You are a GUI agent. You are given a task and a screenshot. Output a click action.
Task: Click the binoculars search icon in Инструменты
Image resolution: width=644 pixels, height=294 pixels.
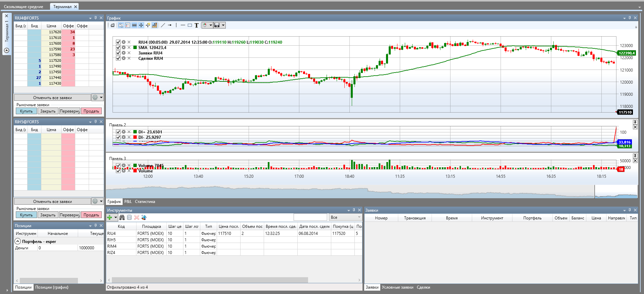pyautogui.click(x=122, y=217)
